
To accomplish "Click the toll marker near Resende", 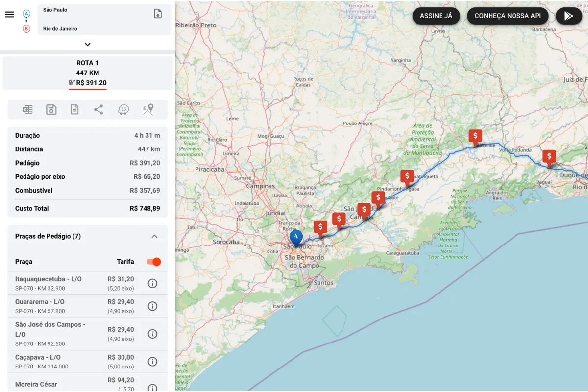I will tap(475, 136).
